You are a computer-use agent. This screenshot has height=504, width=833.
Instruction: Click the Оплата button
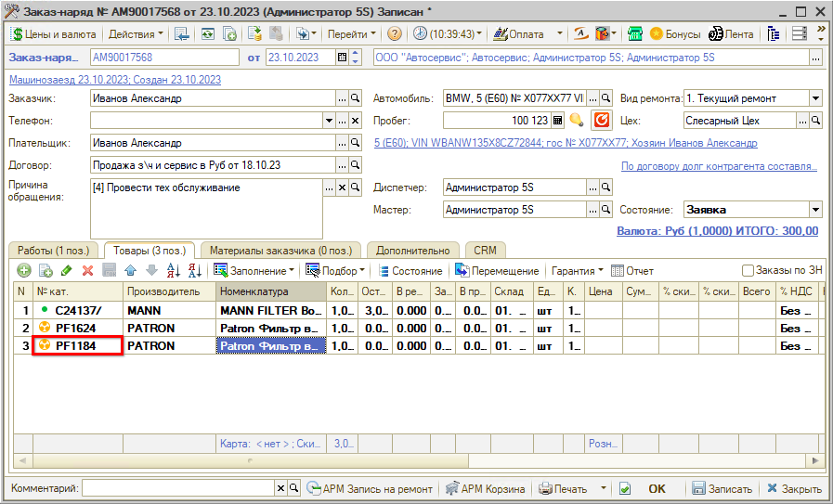[x=519, y=34]
